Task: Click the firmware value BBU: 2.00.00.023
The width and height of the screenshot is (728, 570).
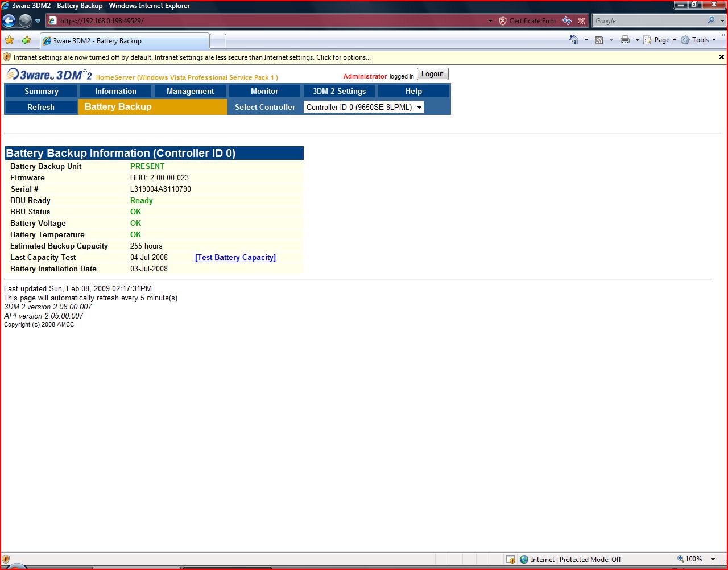Action: point(159,177)
